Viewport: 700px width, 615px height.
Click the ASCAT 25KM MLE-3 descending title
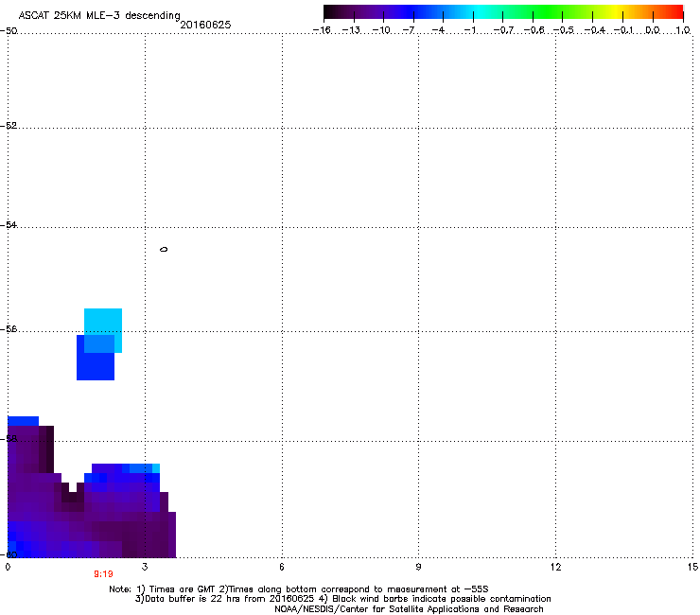(99, 15)
